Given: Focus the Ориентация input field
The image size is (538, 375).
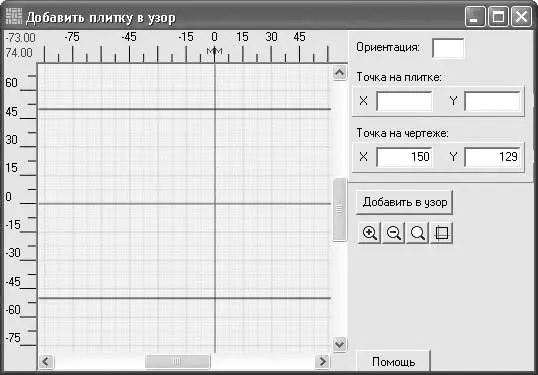Looking at the screenshot, I should point(448,48).
